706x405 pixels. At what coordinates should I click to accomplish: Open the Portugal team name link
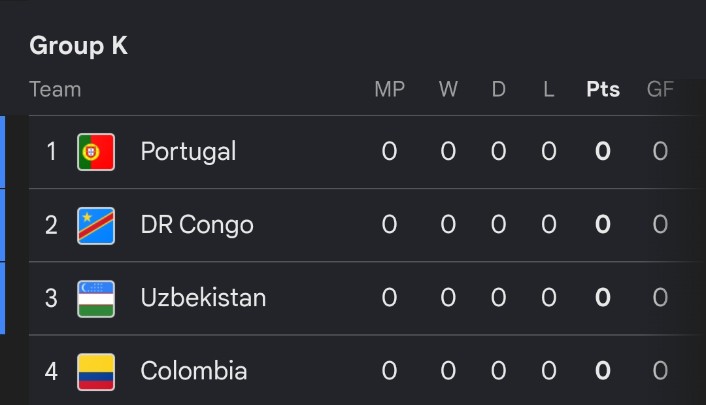click(x=188, y=152)
